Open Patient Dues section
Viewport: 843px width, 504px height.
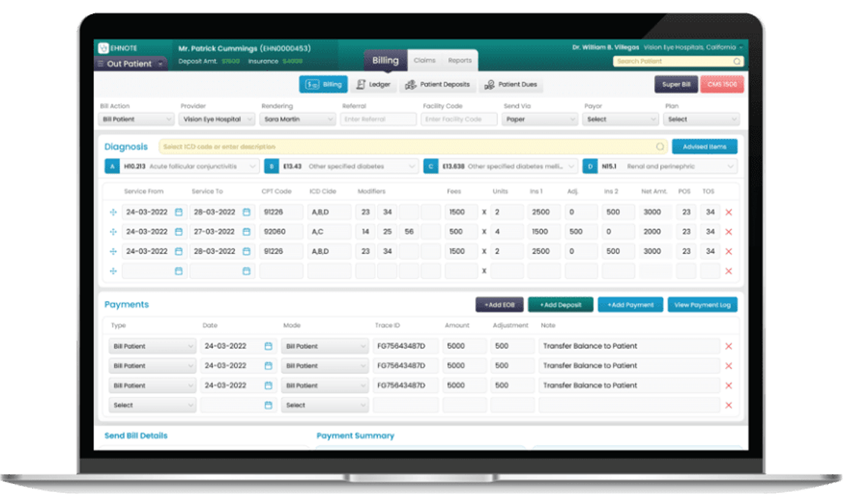point(511,84)
